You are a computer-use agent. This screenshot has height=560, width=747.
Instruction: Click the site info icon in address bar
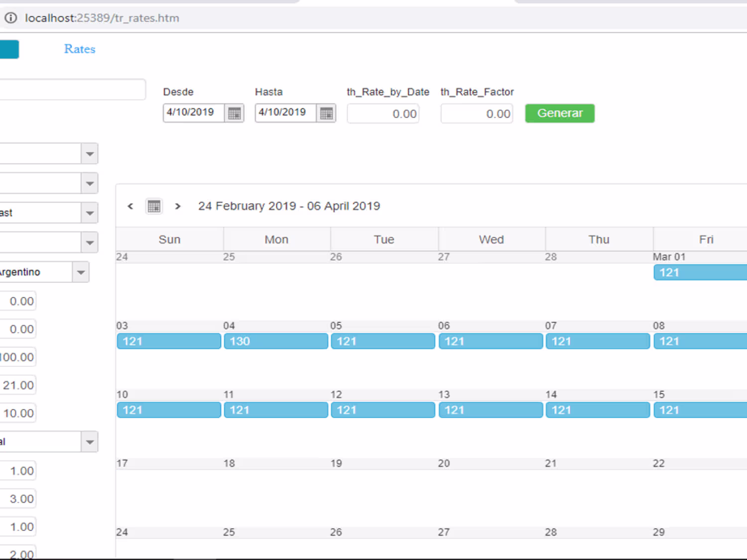[x=10, y=18]
